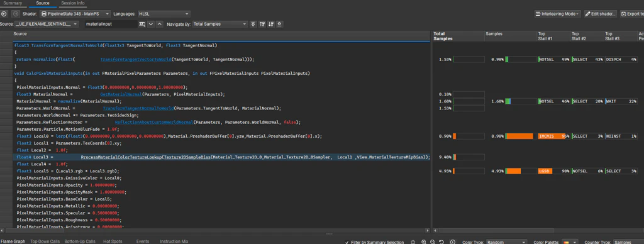Image resolution: width=644 pixels, height=244 pixels.
Task: Open the Hot Spots tab
Action: [x=113, y=241]
